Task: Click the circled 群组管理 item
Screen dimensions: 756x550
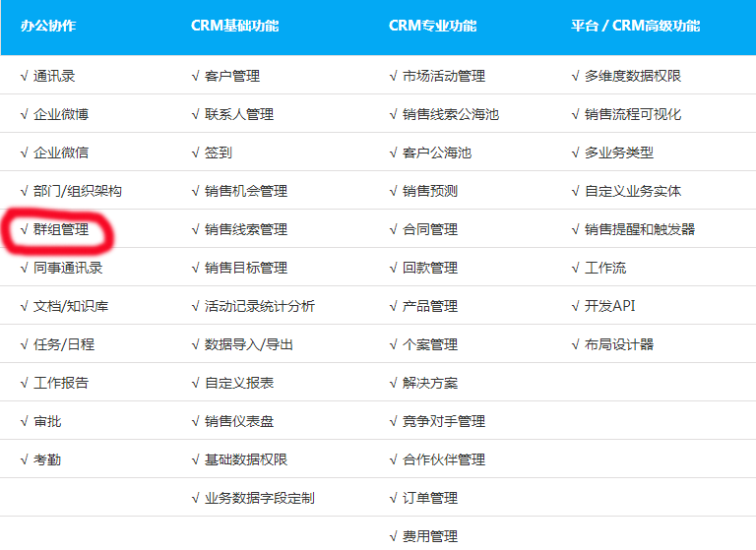Action: coord(61,229)
